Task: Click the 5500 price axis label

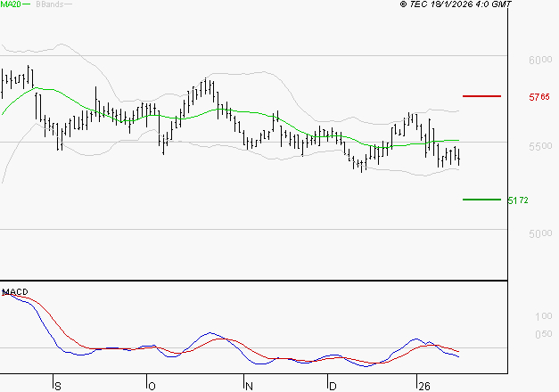Action: pos(540,146)
